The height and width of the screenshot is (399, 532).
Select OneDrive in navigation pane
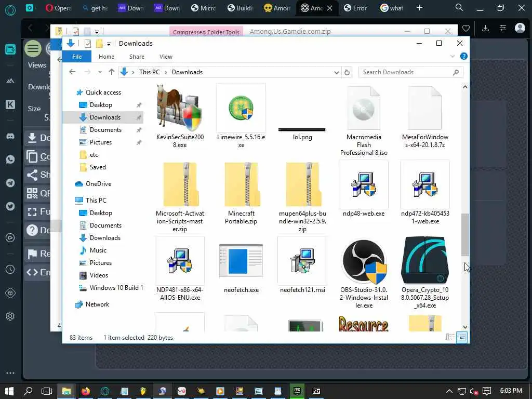[98, 183]
